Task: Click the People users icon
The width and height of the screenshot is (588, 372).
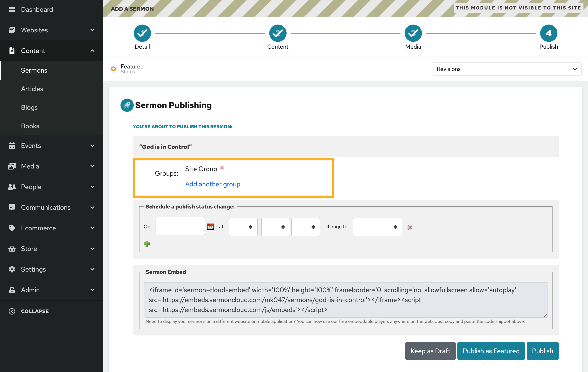Action: click(12, 187)
